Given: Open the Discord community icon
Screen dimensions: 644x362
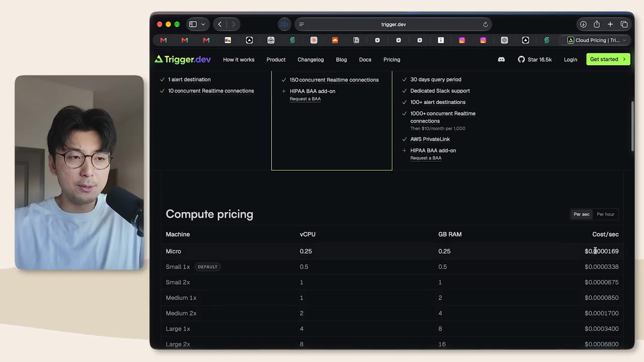Looking at the screenshot, I should [501, 59].
